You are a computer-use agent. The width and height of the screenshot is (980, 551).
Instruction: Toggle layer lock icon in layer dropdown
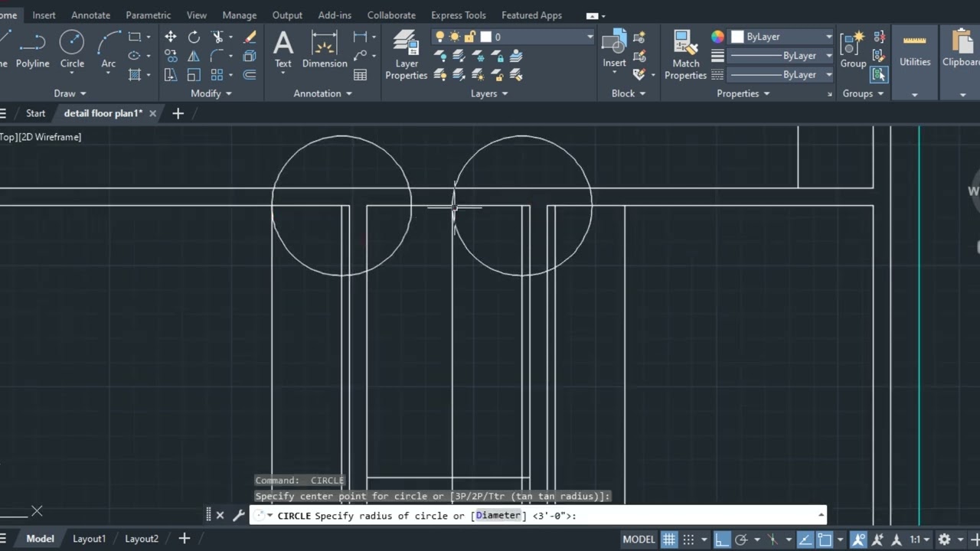point(470,37)
